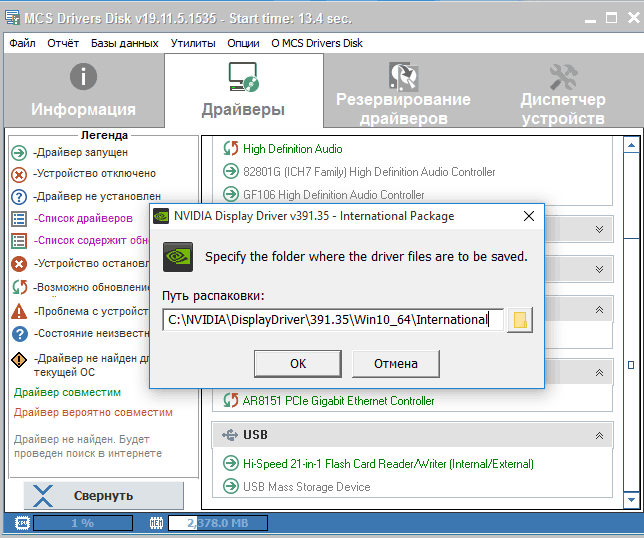The height and width of the screenshot is (538, 644).
Task: Click the memory chip icon in status bar
Action: tap(156, 523)
